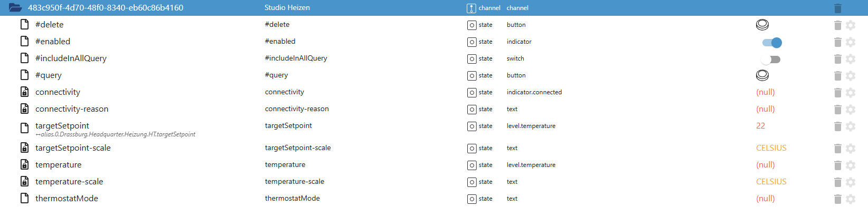Image resolution: width=868 pixels, height=207 pixels.
Task: Push the #query button control
Action: (762, 75)
